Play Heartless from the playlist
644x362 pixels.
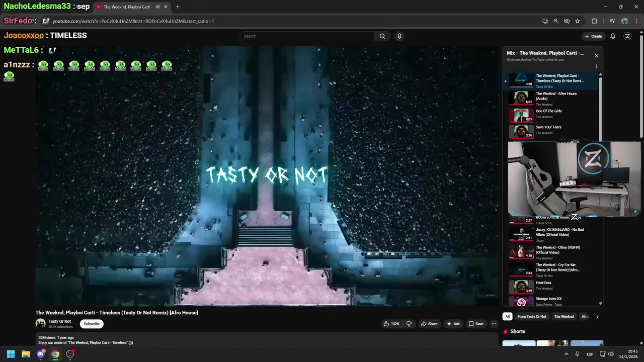click(x=550, y=287)
